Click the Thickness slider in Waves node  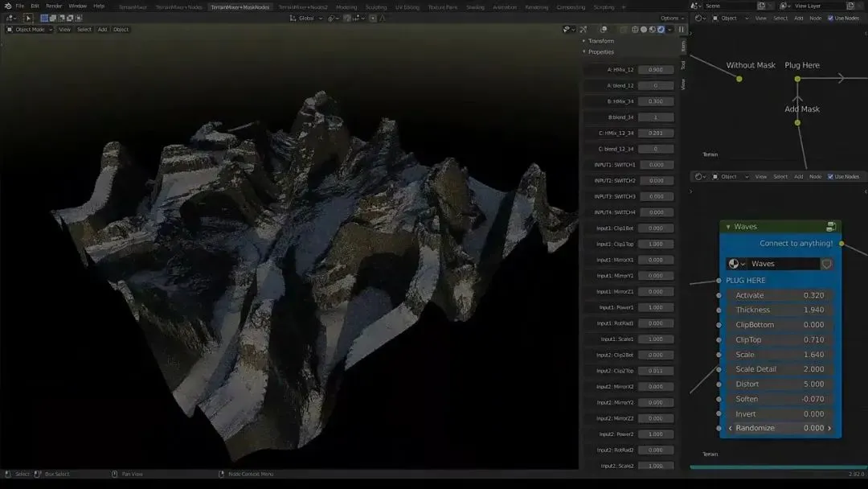tap(780, 310)
